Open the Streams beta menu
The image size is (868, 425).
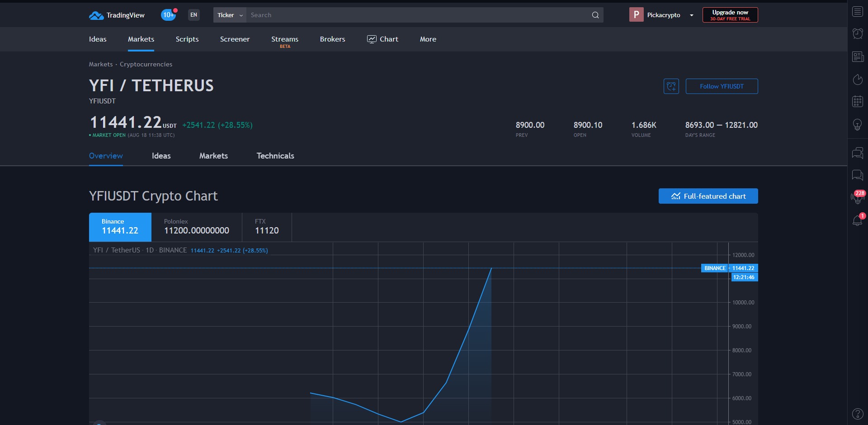pos(285,41)
